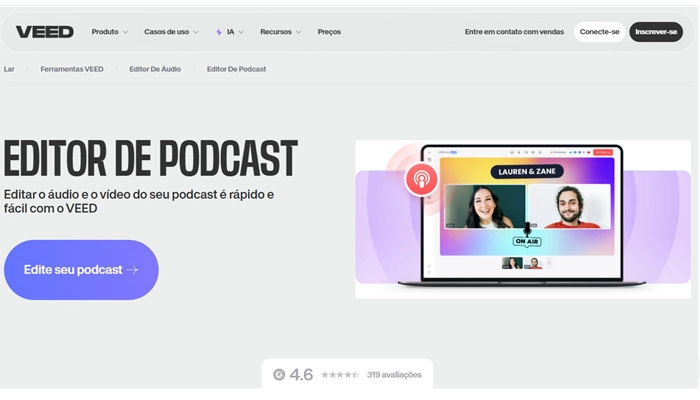The height and width of the screenshot is (400, 700).
Task: Click the red podcast broadcast icon
Action: tap(421, 180)
